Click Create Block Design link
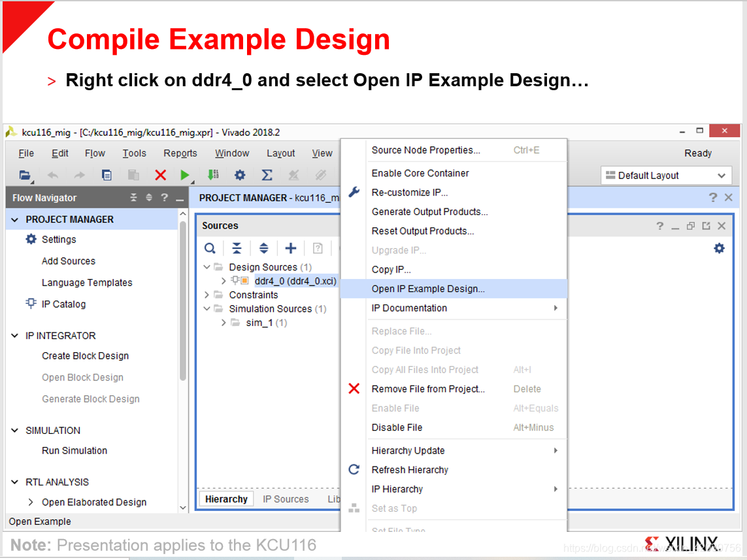The image size is (747, 560). point(85,355)
